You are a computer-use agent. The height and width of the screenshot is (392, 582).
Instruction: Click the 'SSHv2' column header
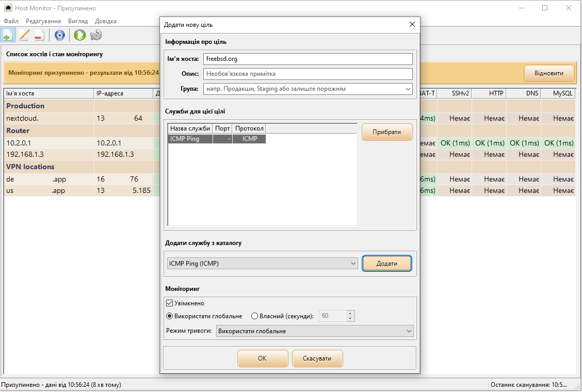[455, 93]
